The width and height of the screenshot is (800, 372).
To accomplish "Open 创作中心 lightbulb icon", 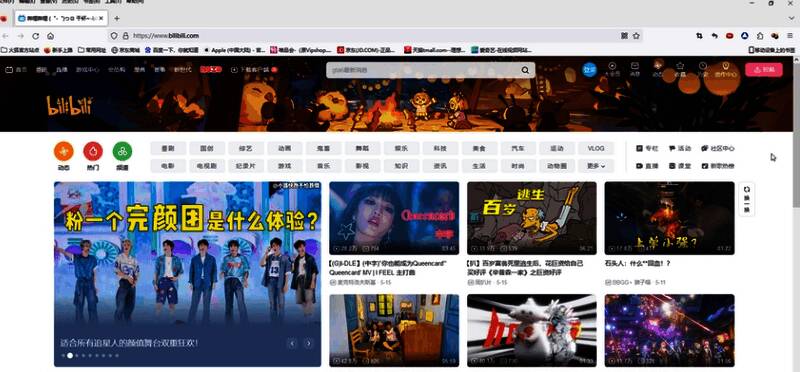I will tap(726, 69).
